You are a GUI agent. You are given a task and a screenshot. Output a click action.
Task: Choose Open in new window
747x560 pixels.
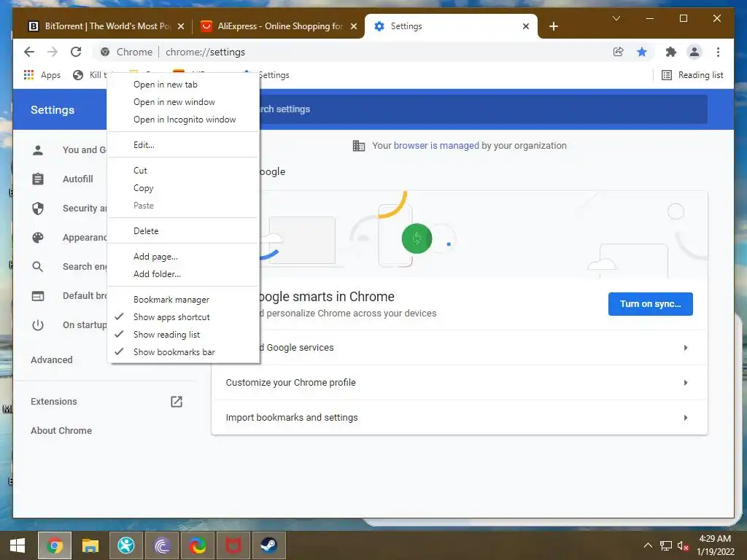tap(183, 102)
